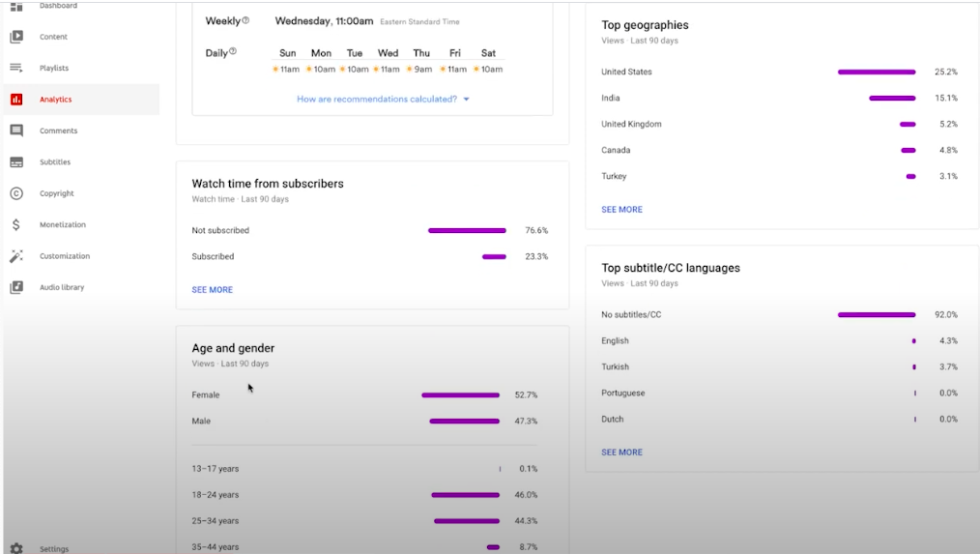The width and height of the screenshot is (980, 554).
Task: Open the Monetization dollar icon
Action: pos(16,224)
